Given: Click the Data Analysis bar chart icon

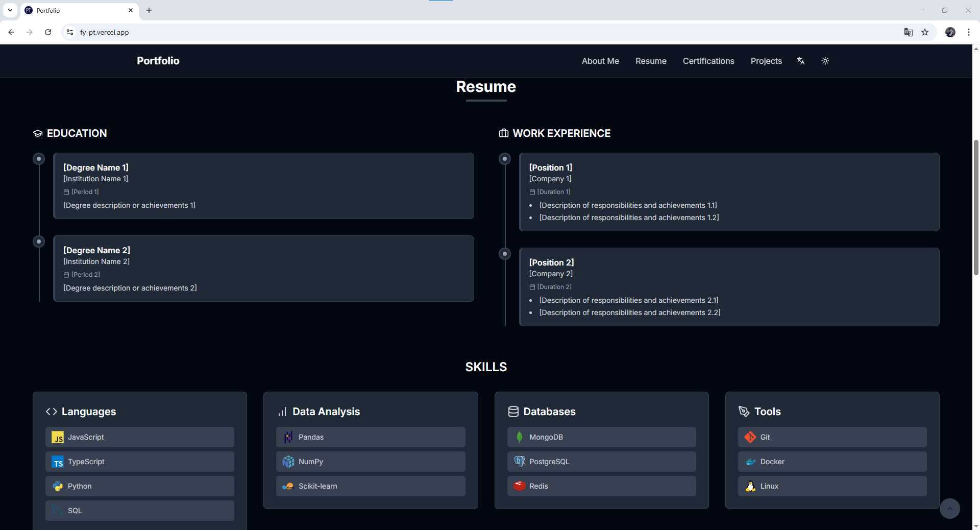Looking at the screenshot, I should pyautogui.click(x=282, y=412).
